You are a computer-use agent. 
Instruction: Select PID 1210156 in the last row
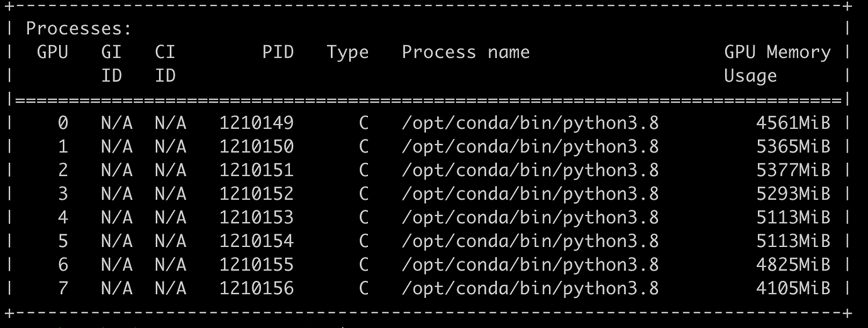pos(256,288)
